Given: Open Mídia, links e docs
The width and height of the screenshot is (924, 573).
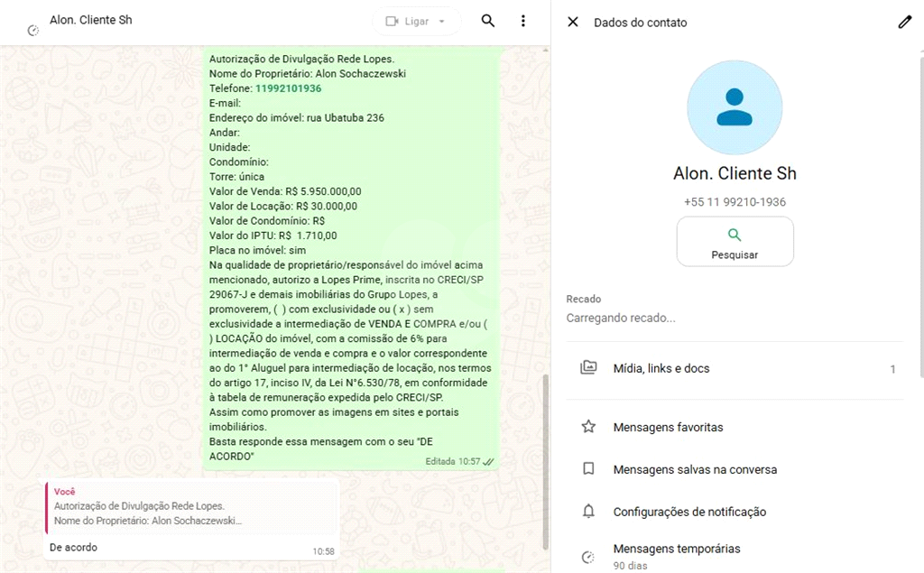Looking at the screenshot, I should point(661,368).
